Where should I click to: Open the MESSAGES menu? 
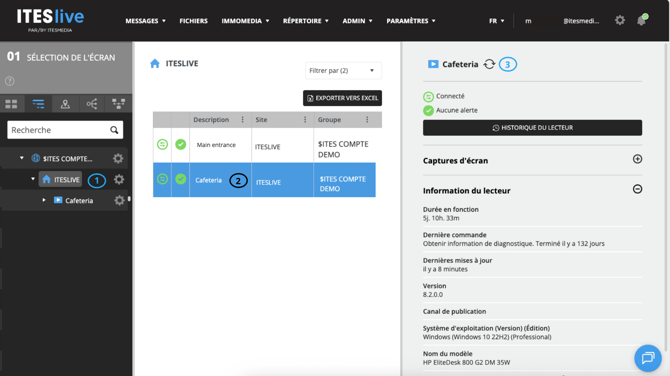tap(145, 21)
